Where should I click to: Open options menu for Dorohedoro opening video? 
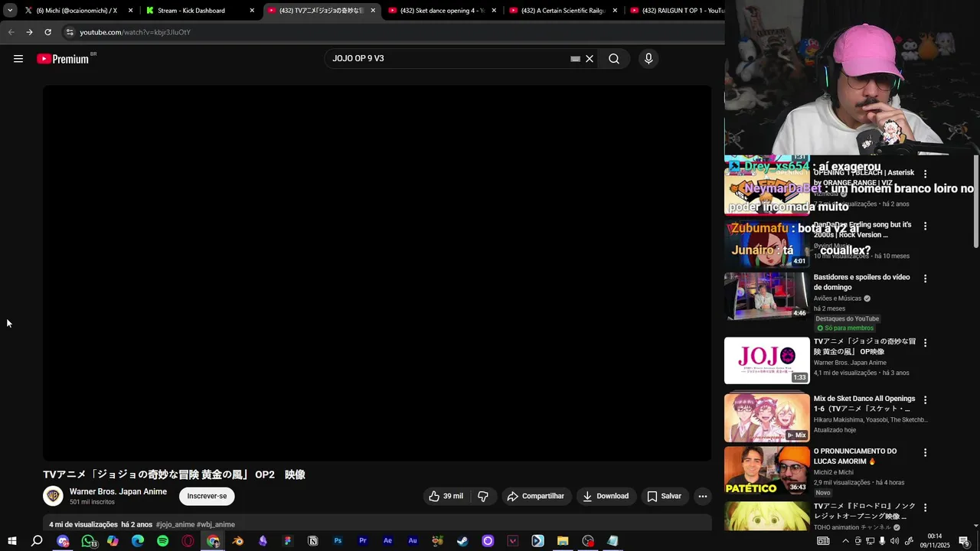(925, 507)
